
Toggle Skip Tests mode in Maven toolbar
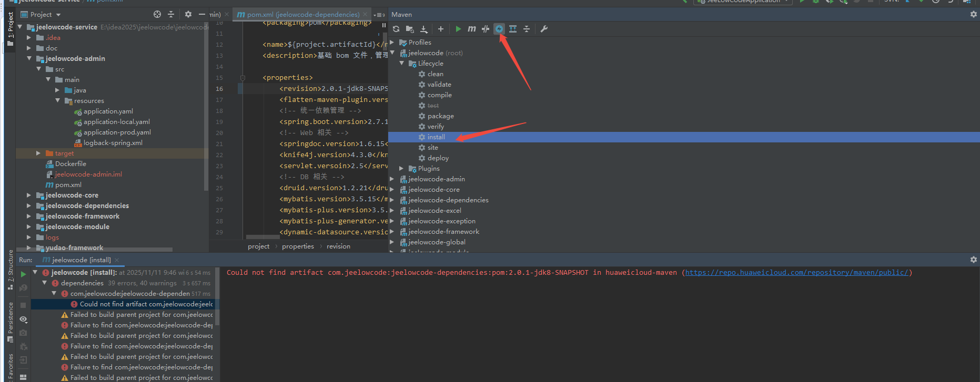click(x=499, y=29)
